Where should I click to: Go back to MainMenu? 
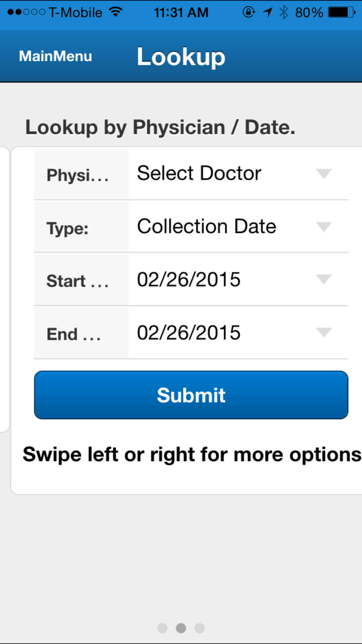pyautogui.click(x=55, y=56)
